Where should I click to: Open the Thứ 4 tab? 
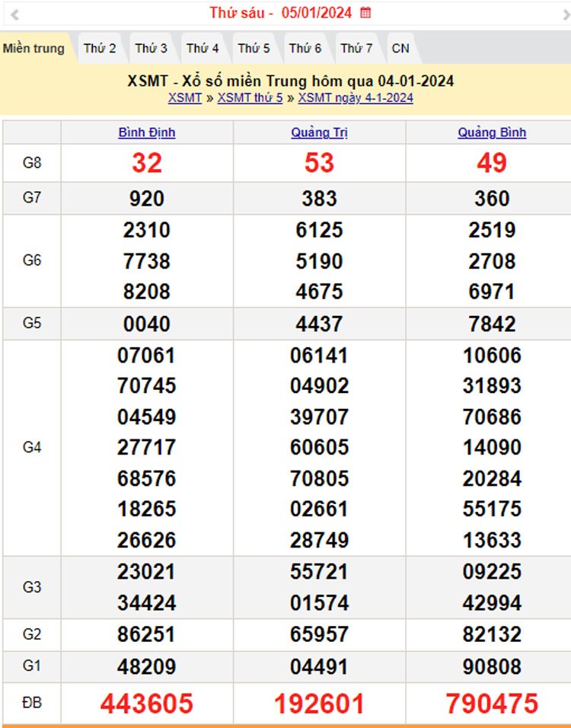pos(203,48)
